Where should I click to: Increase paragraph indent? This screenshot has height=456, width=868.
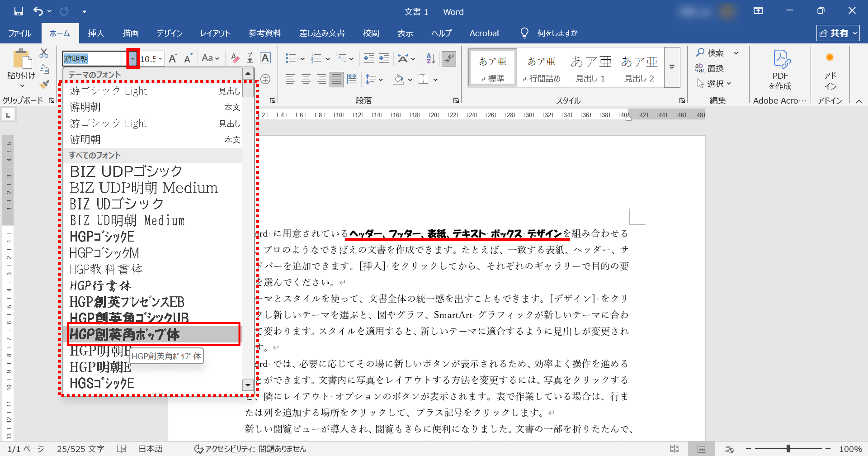coord(384,58)
